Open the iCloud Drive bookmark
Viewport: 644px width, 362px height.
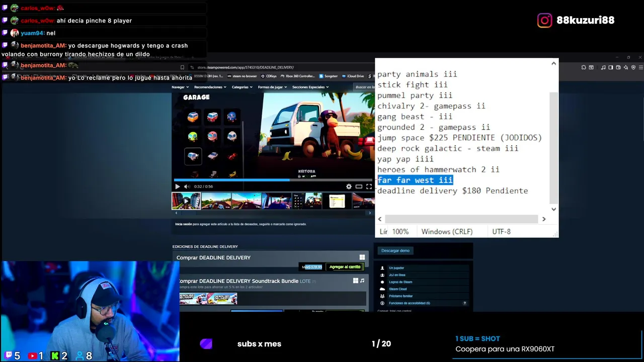(353, 76)
